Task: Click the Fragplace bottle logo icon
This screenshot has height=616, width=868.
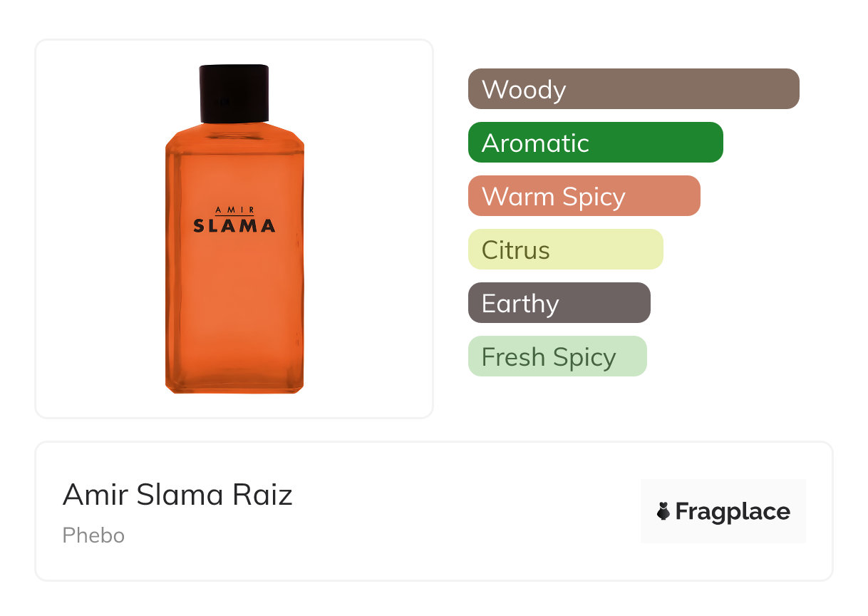Action: 663,511
